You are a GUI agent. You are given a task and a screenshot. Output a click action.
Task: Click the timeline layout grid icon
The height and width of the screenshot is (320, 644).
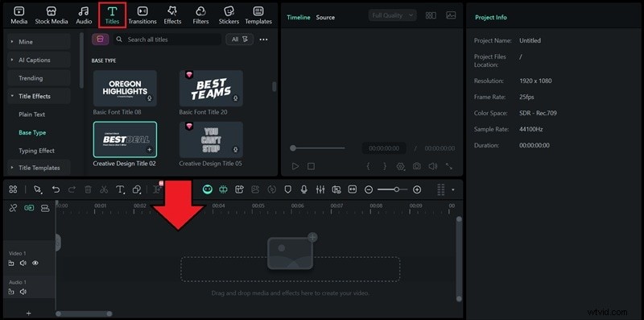tap(13, 189)
